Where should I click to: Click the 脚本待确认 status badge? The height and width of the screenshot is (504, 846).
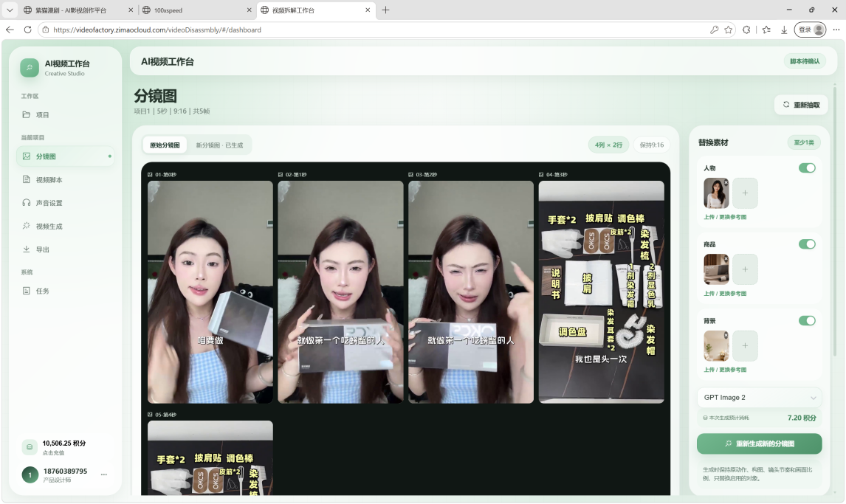[x=805, y=61]
